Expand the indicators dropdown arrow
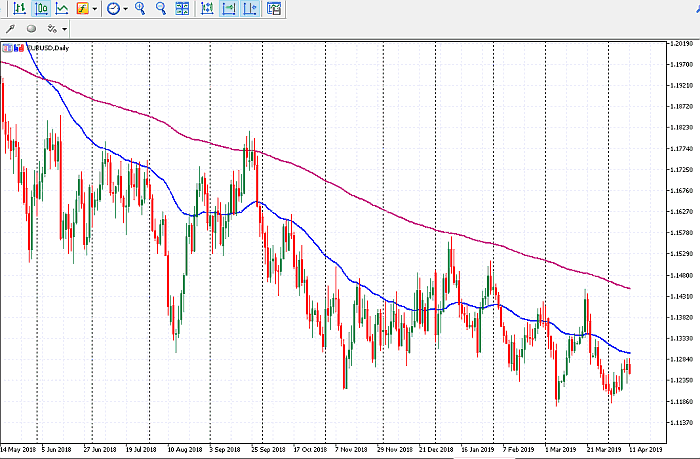Screen dimensions: 700x459 tap(96, 9)
